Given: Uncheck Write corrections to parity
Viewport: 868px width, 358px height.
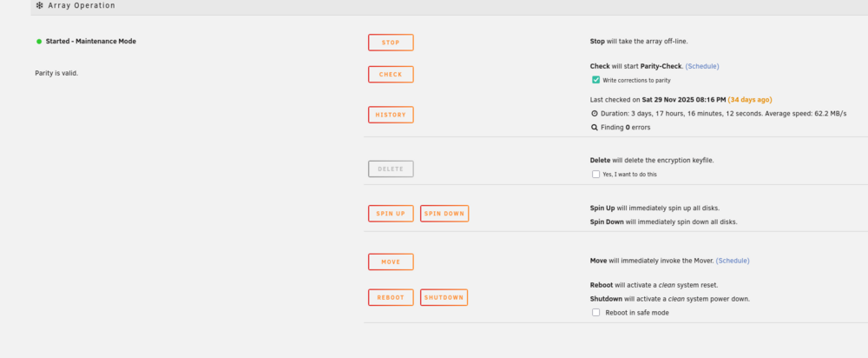Looking at the screenshot, I should [595, 80].
